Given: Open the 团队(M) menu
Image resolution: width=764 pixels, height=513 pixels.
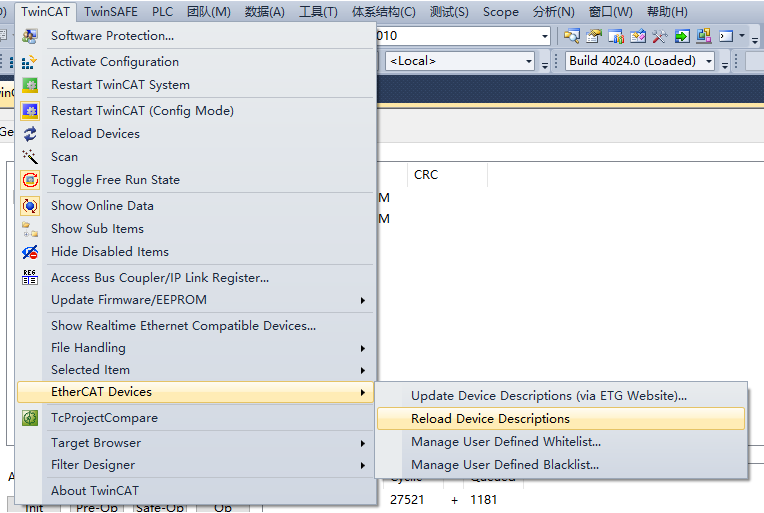Looking at the screenshot, I should [209, 12].
